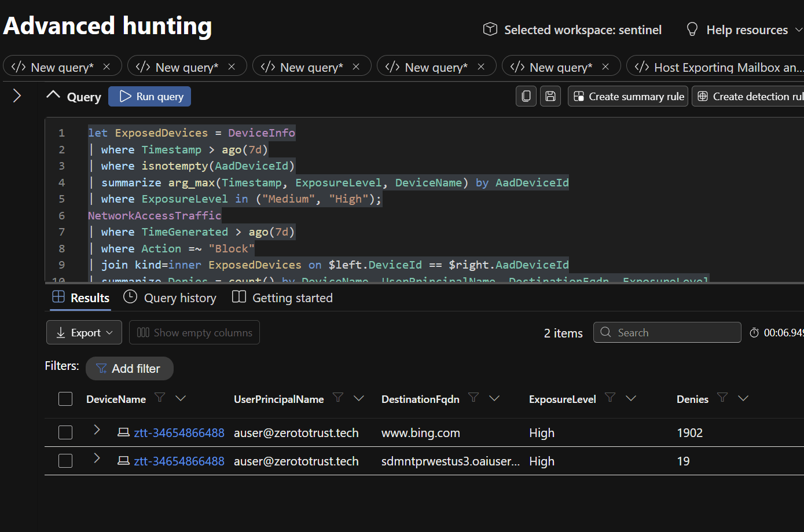804x532 pixels.
Task: Check the www.bing.com row checkbox
Action: [65, 432]
